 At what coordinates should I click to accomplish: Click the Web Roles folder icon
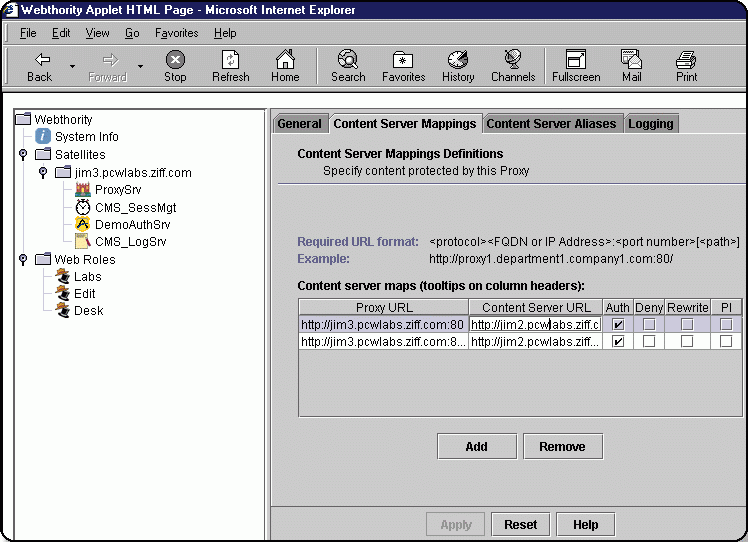(x=43, y=259)
